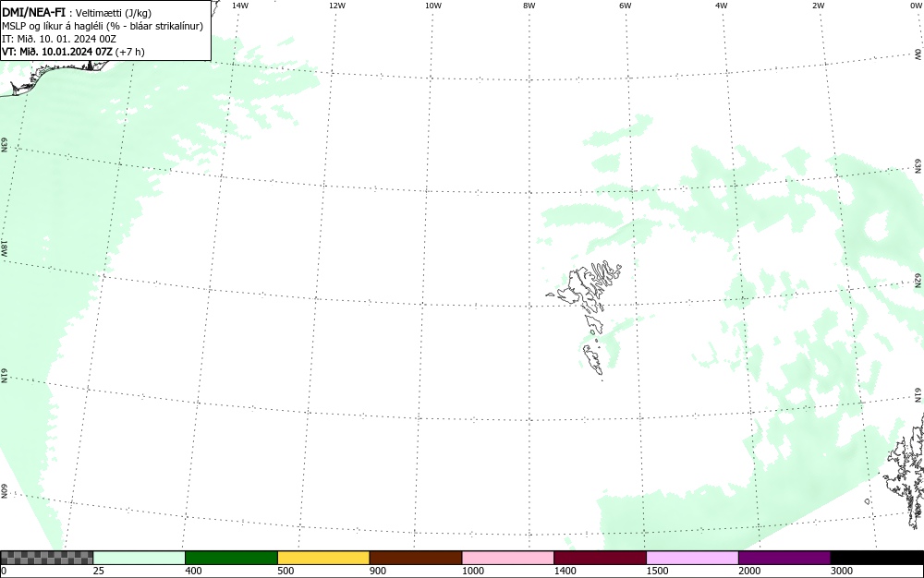Click the 60N label on left edge

pos(4,491)
